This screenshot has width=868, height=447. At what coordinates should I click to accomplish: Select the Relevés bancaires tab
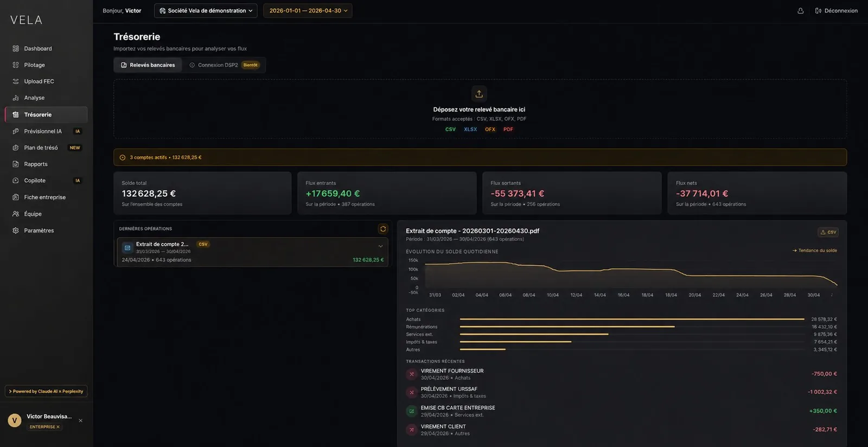pyautogui.click(x=148, y=65)
